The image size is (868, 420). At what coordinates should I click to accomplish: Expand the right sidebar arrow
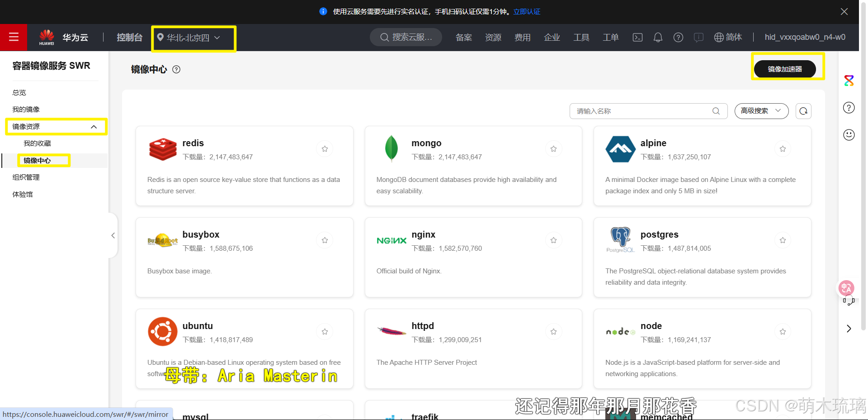click(x=849, y=329)
